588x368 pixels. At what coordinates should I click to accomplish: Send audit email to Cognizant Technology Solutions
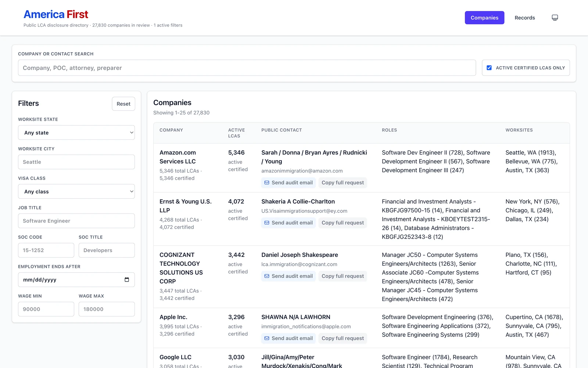(x=288, y=276)
